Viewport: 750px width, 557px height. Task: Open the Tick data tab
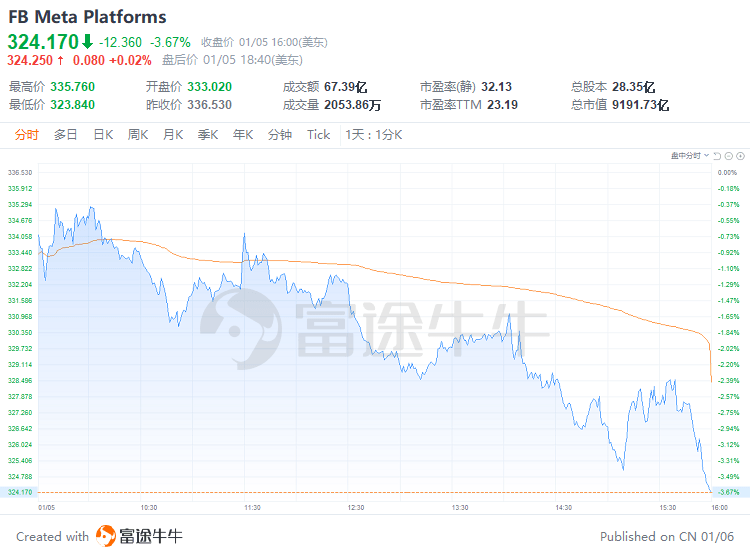click(x=318, y=135)
